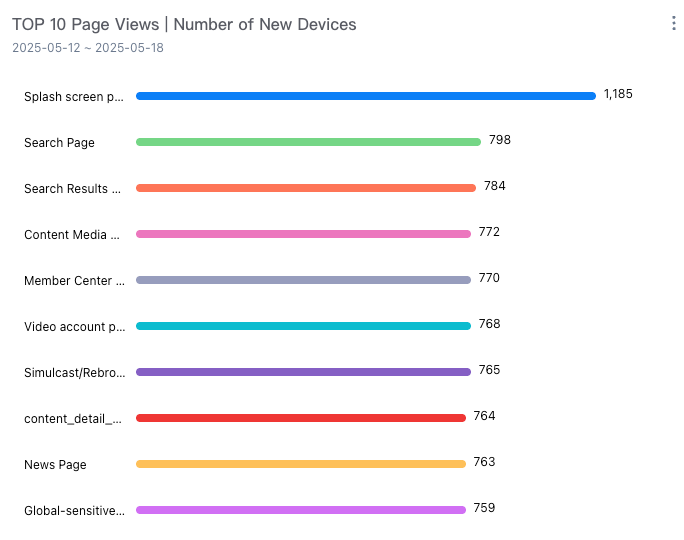
Task: Click the 1,185 value label
Action: (618, 94)
